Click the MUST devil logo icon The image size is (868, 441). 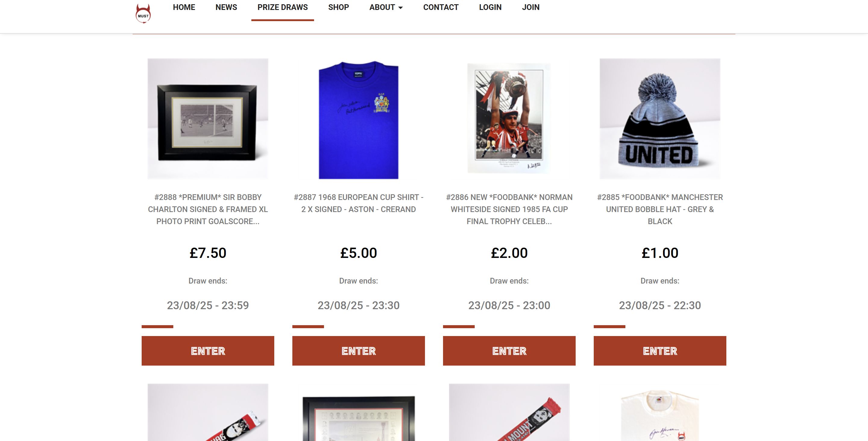(x=143, y=14)
